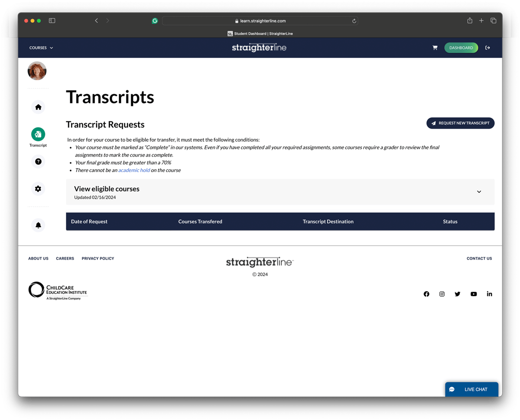Open the Help question mark icon
Image resolution: width=520 pixels, height=420 pixels.
(x=38, y=161)
